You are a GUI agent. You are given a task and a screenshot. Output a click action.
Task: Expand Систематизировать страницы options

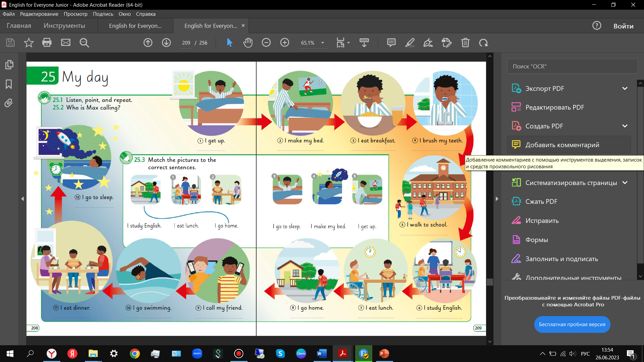click(625, 183)
